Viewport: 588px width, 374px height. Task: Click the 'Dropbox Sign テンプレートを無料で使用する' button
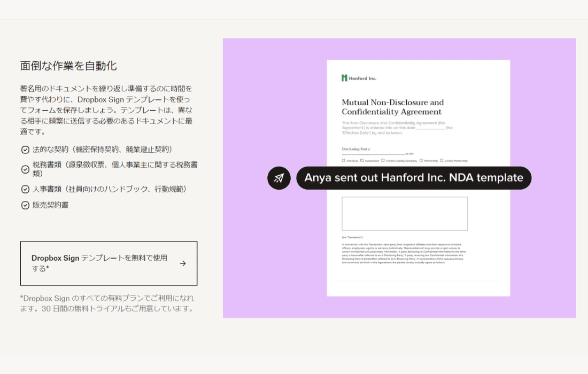109,263
